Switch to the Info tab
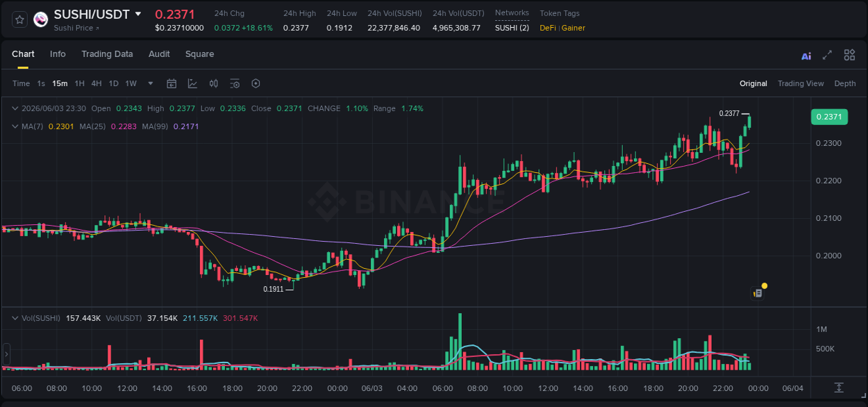 [58, 54]
